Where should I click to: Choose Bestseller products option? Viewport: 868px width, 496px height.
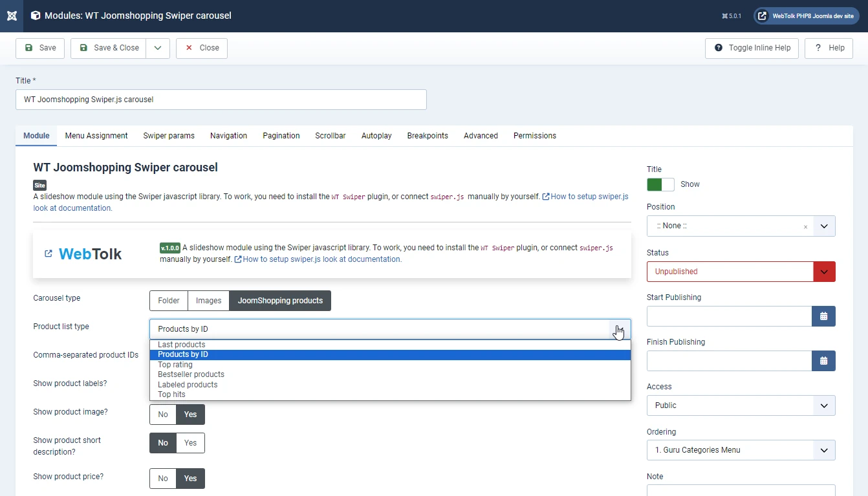[x=390, y=374]
